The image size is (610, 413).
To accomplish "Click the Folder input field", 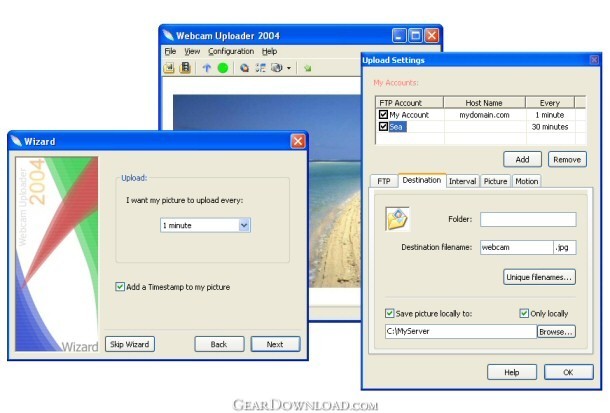I will click(528, 219).
